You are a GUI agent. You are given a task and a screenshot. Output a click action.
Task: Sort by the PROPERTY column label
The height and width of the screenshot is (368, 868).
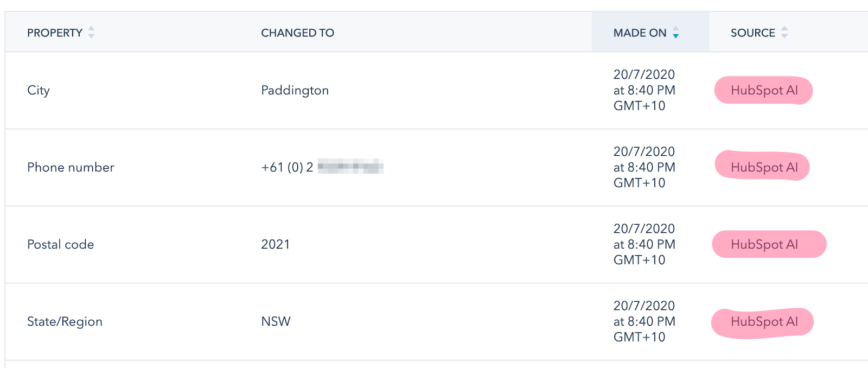(x=55, y=33)
